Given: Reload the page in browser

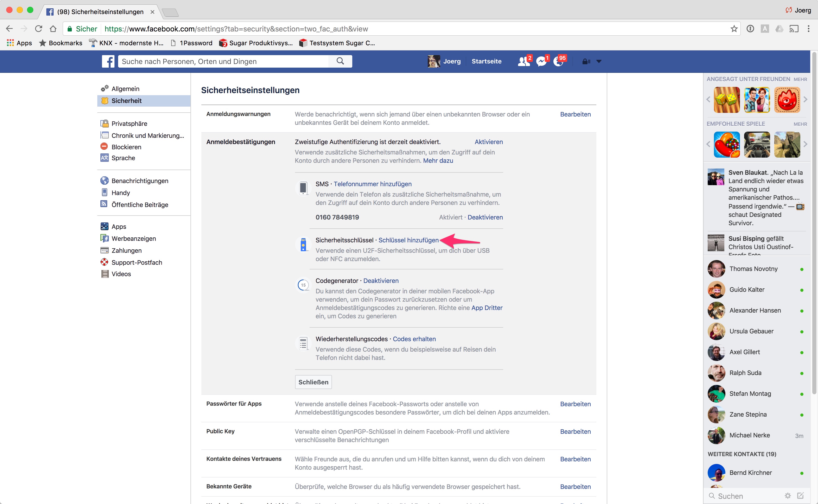Looking at the screenshot, I should pos(39,29).
